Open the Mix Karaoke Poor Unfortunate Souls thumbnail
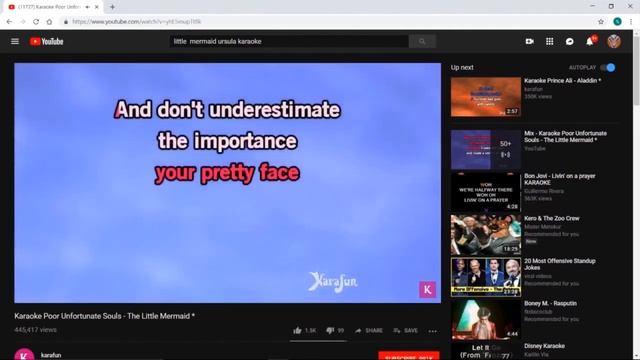 click(486, 150)
